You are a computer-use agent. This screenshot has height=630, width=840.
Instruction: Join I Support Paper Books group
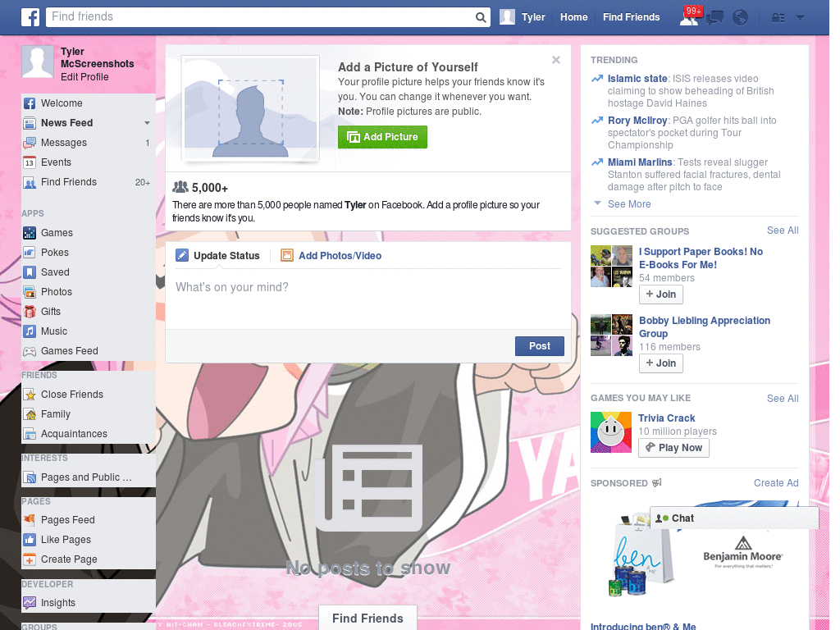tap(661, 294)
